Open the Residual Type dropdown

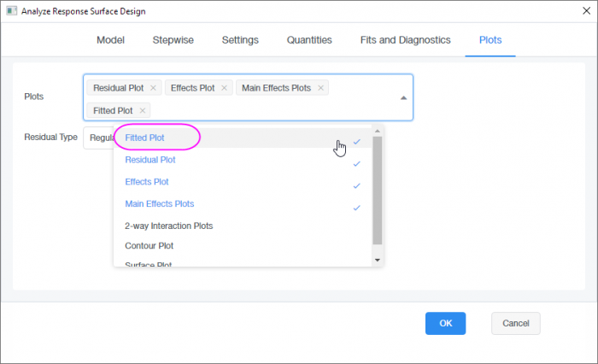point(97,138)
